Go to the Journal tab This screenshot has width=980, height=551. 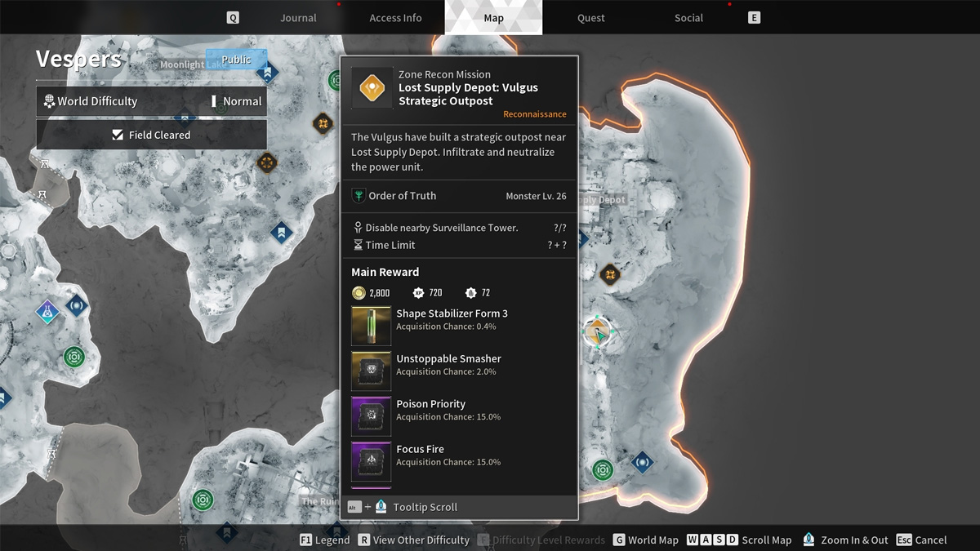298,18
